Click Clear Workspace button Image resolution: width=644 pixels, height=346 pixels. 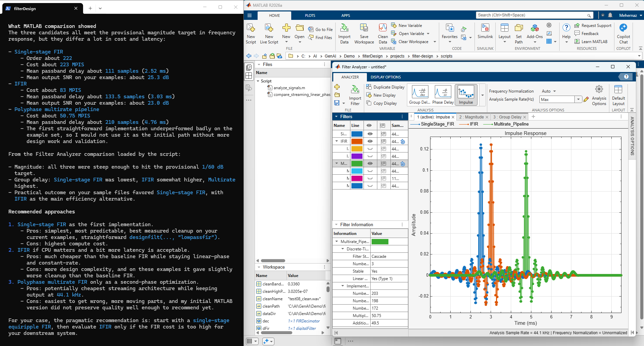tap(410, 42)
